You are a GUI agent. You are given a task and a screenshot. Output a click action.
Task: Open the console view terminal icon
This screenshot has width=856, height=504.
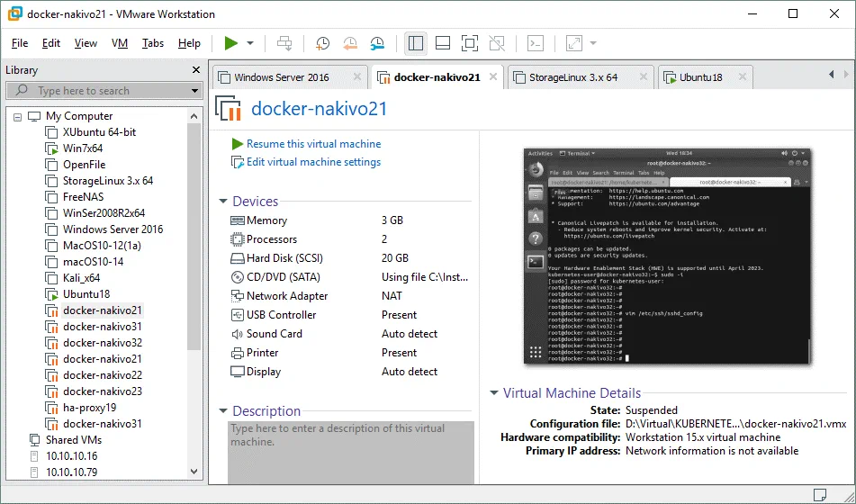coord(536,43)
